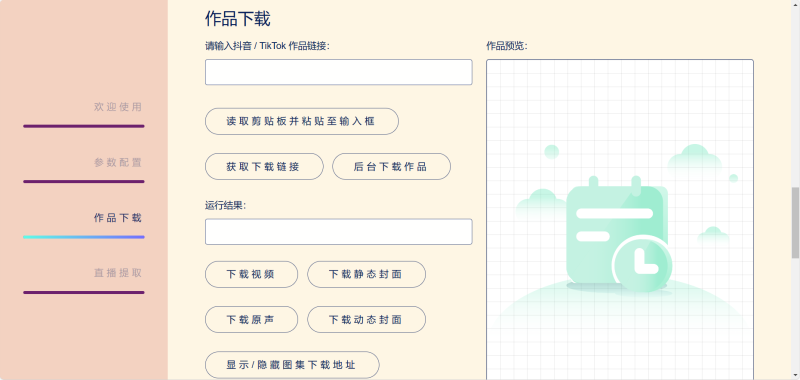Click 下载原声 button
The width and height of the screenshot is (800, 380).
click(x=252, y=320)
